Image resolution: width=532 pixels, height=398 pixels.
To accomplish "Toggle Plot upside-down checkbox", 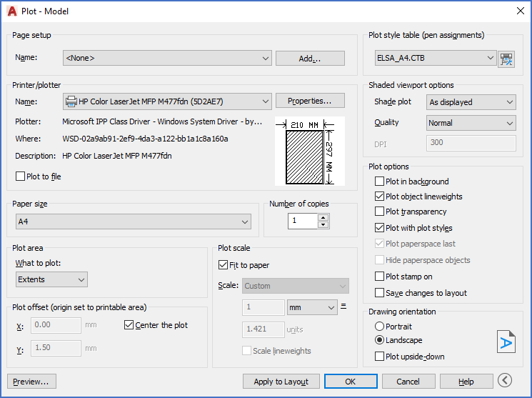I will (379, 357).
